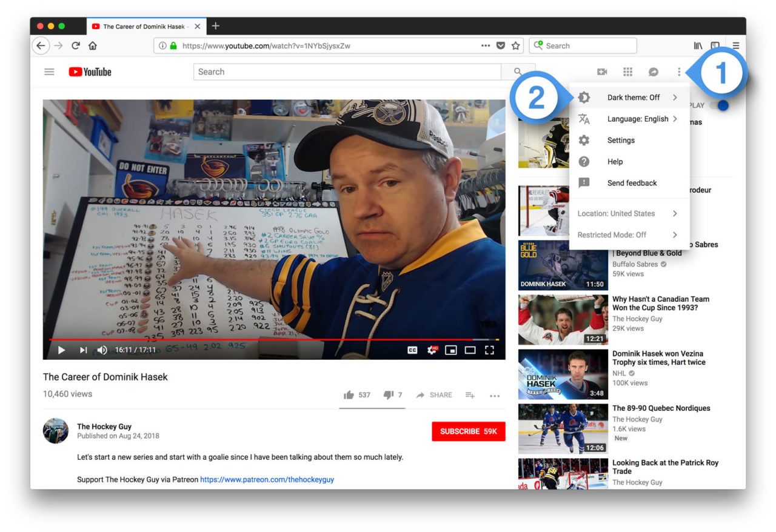Expand Location: United States submenu
776x532 pixels.
(x=629, y=213)
